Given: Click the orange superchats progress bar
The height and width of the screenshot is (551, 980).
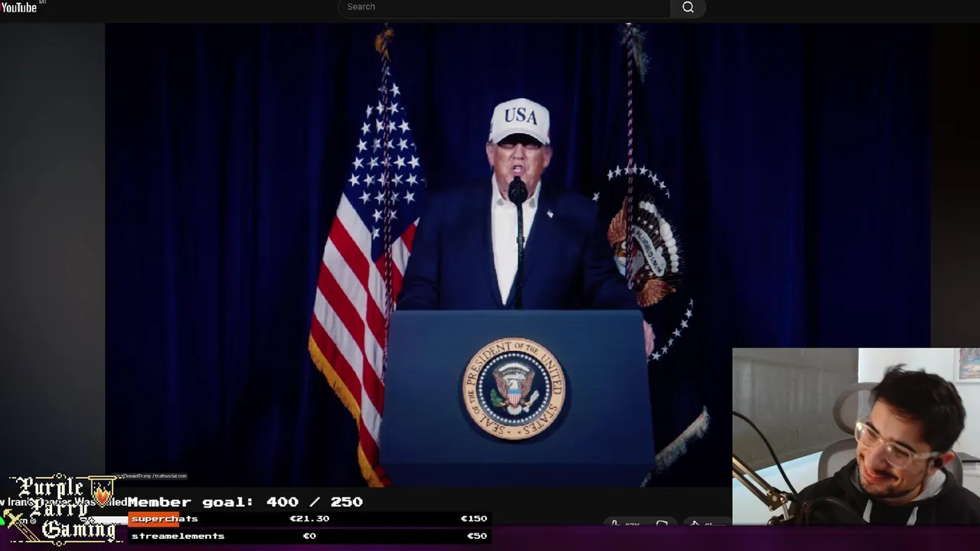Looking at the screenshot, I should (x=154, y=519).
